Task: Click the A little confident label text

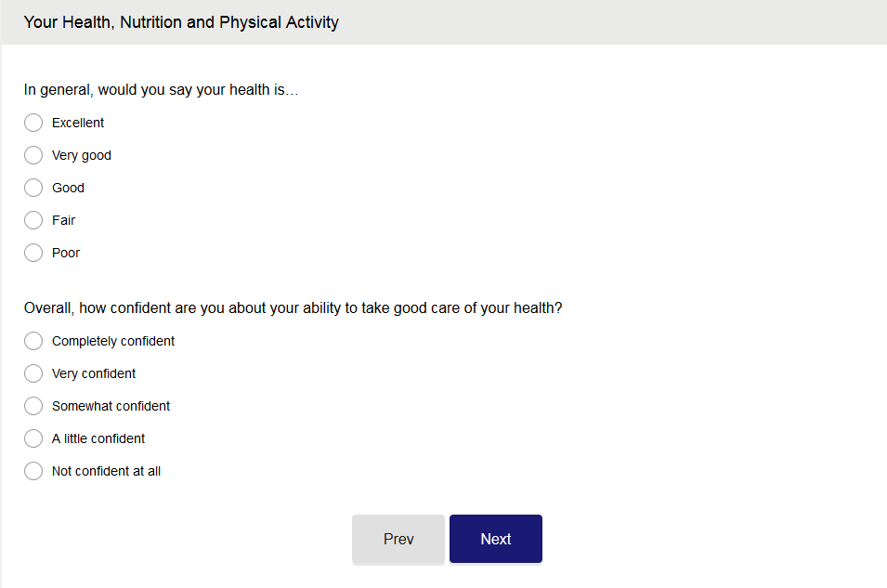Action: point(98,438)
